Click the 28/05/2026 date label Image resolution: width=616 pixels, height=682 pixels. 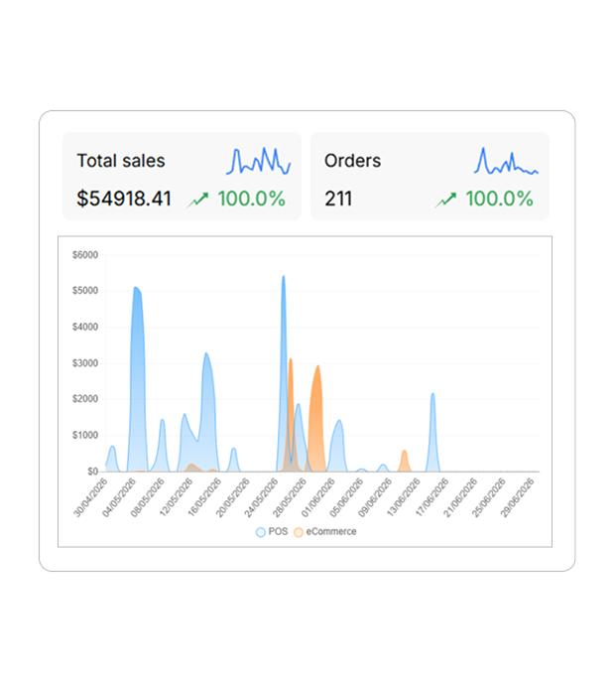point(290,497)
